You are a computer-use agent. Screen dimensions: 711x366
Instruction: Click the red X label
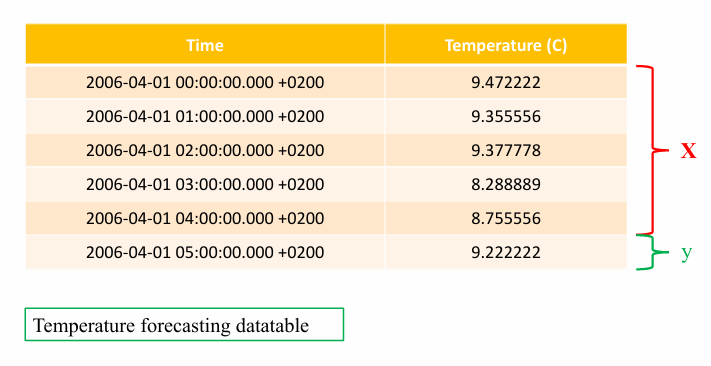point(688,151)
